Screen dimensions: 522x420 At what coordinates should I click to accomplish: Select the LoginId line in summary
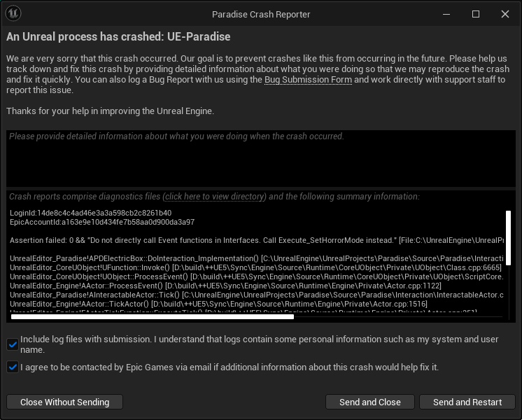(90, 213)
